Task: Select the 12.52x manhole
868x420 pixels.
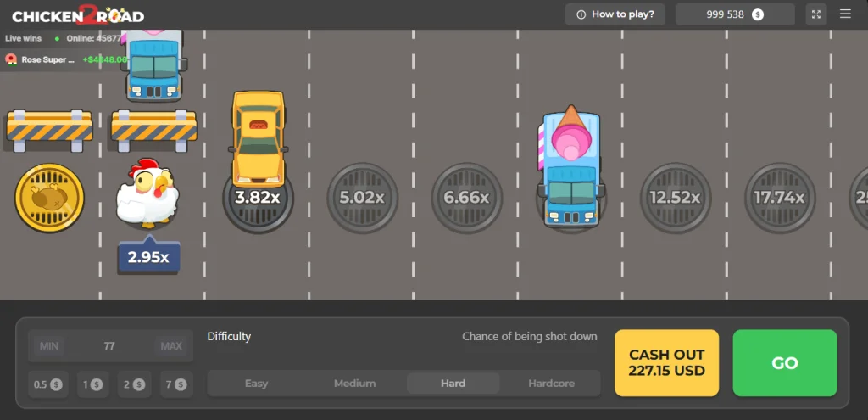Action: point(676,198)
